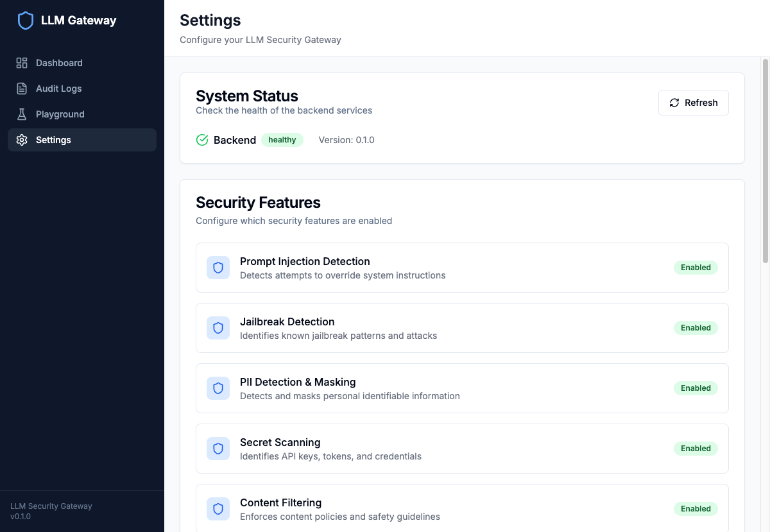Click the Dashboard grid icon in sidebar
The height and width of the screenshot is (532, 770).
[22, 63]
